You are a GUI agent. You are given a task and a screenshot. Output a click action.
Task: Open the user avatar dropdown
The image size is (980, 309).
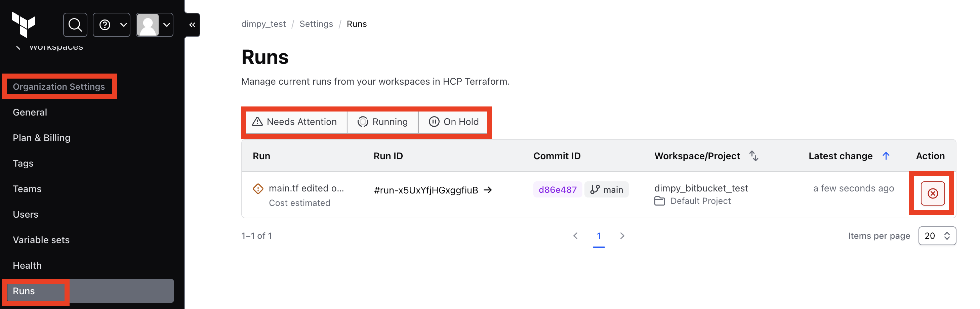point(155,25)
